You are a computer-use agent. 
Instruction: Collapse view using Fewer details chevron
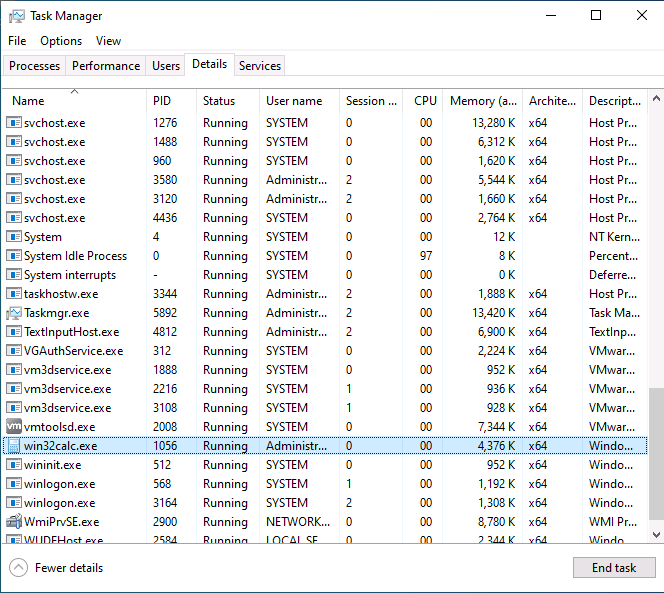pos(19,568)
